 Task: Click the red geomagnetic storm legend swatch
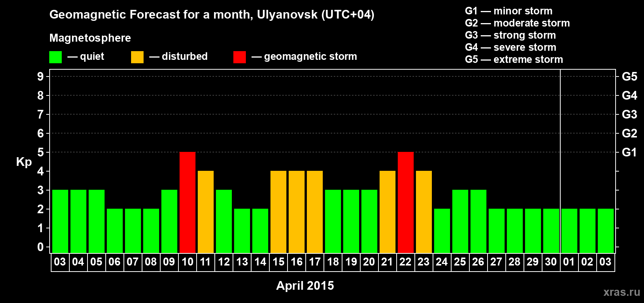pos(239,57)
